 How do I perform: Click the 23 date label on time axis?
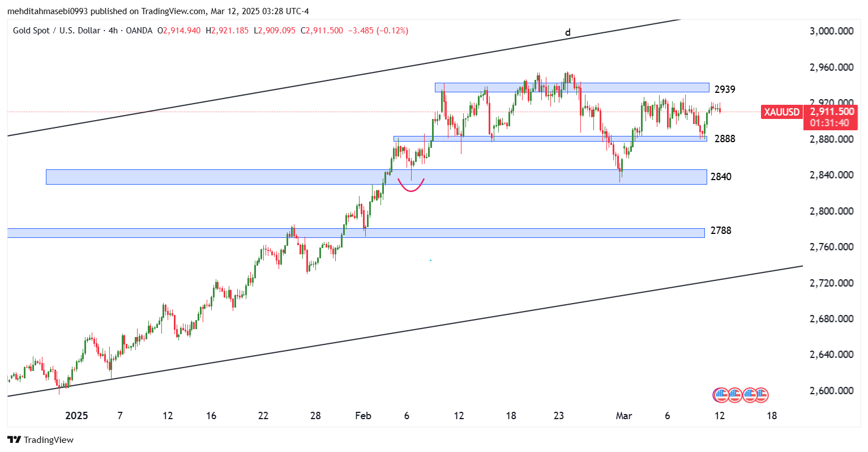coord(559,416)
